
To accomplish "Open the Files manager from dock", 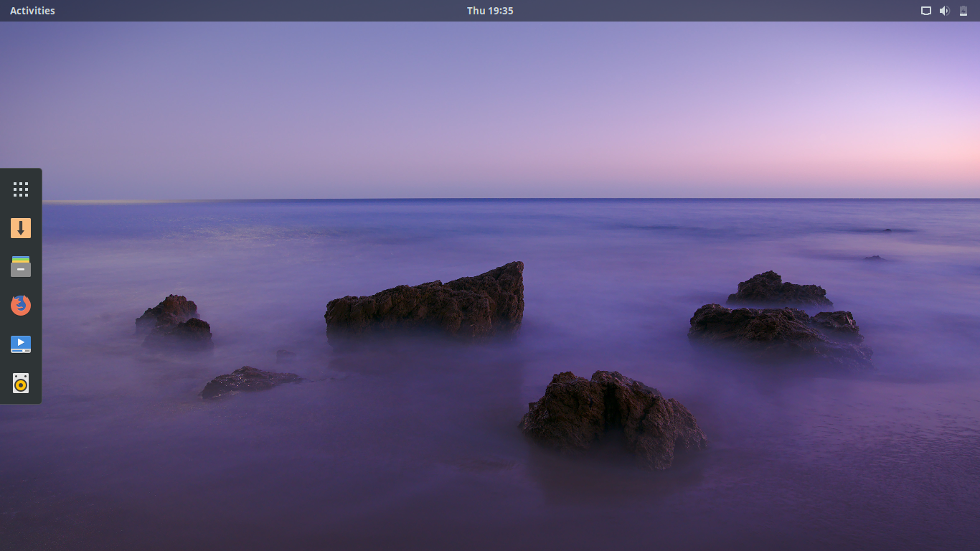I will pyautogui.click(x=21, y=267).
